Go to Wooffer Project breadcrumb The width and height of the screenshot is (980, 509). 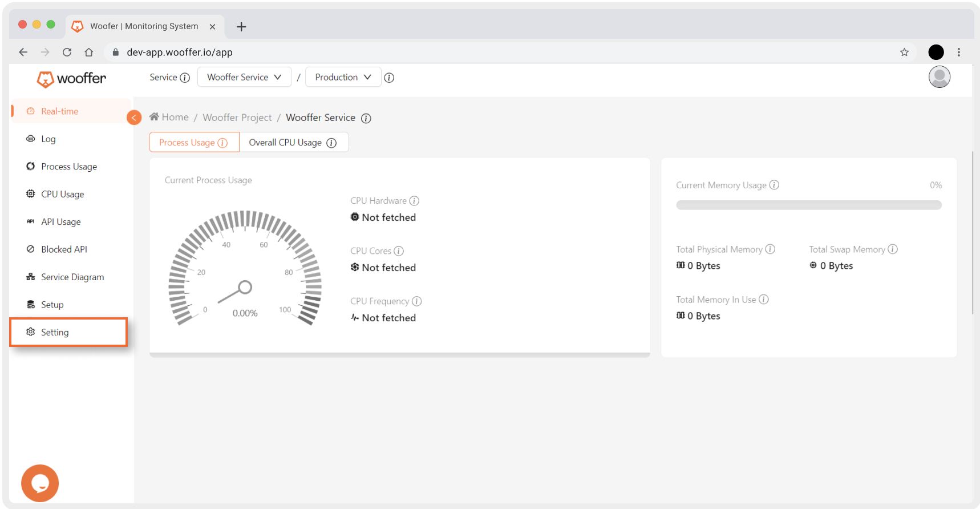coord(237,118)
